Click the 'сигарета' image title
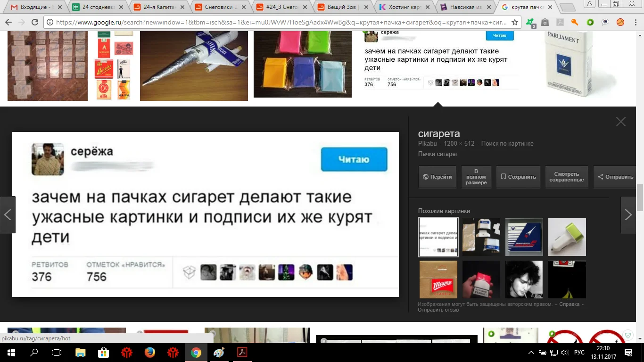 click(x=439, y=133)
